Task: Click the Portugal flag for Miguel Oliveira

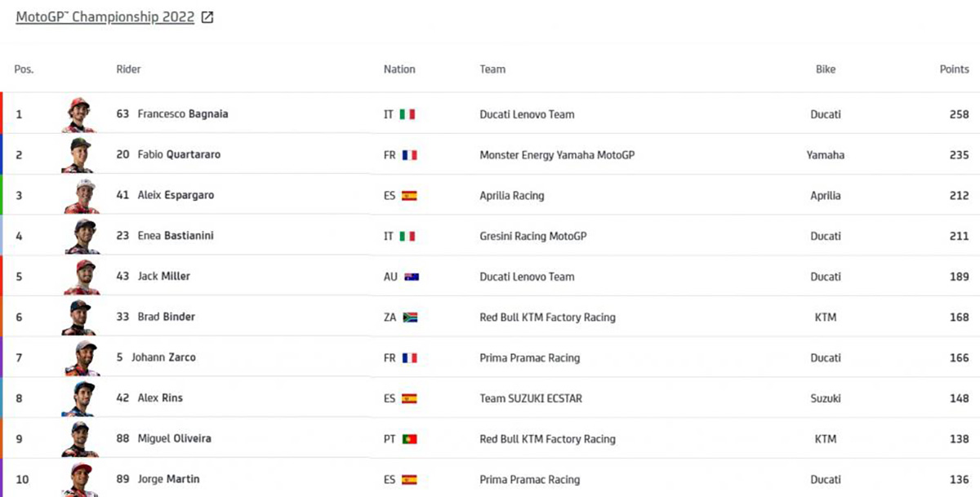Action: point(410,439)
